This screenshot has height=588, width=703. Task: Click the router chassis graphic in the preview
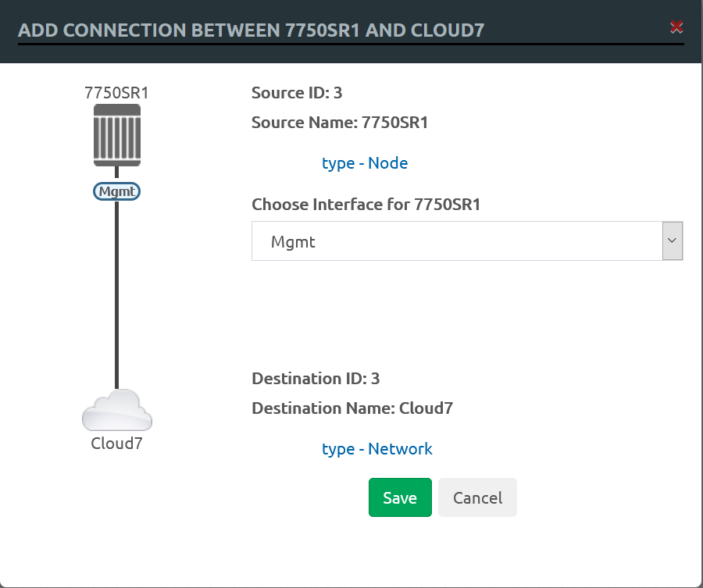[x=117, y=135]
